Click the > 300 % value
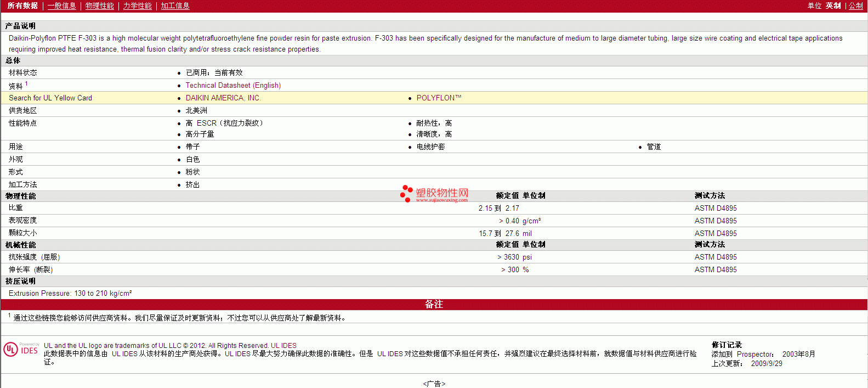Image resolution: width=868 pixels, height=388 pixels. coord(515,269)
